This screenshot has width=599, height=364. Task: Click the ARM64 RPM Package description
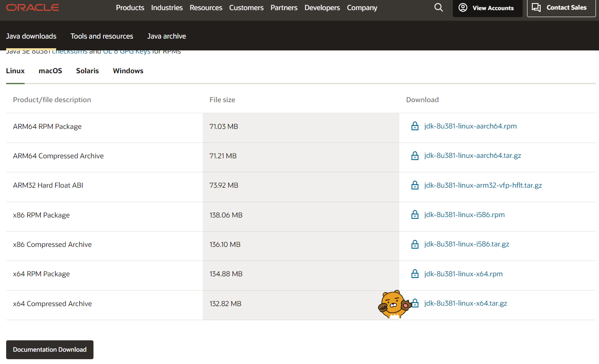click(47, 126)
